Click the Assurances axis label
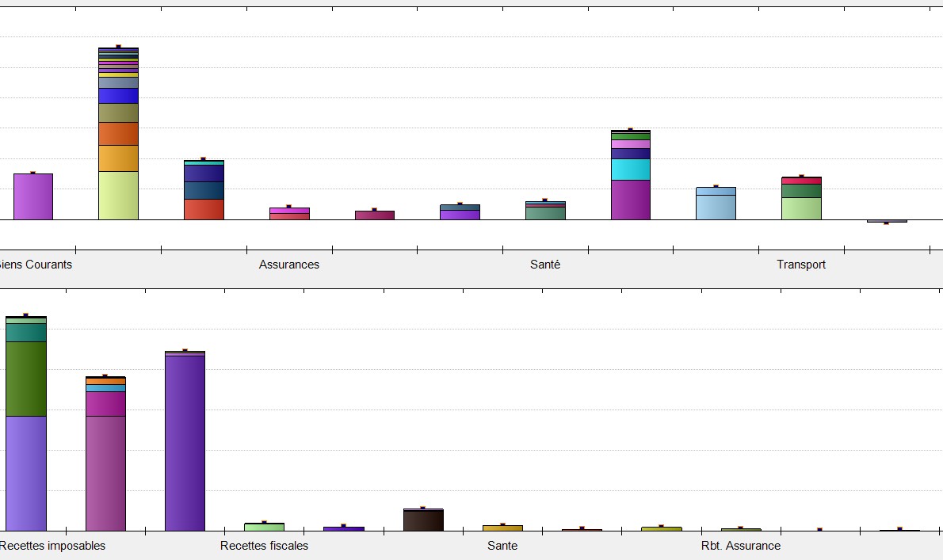Viewport: 943px width, 560px height. pos(289,265)
